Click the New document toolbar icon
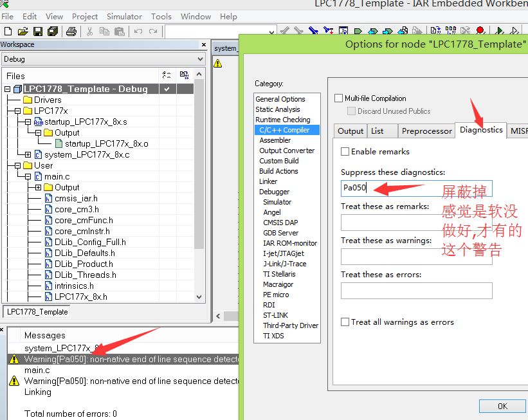The image size is (528, 420). [8, 32]
